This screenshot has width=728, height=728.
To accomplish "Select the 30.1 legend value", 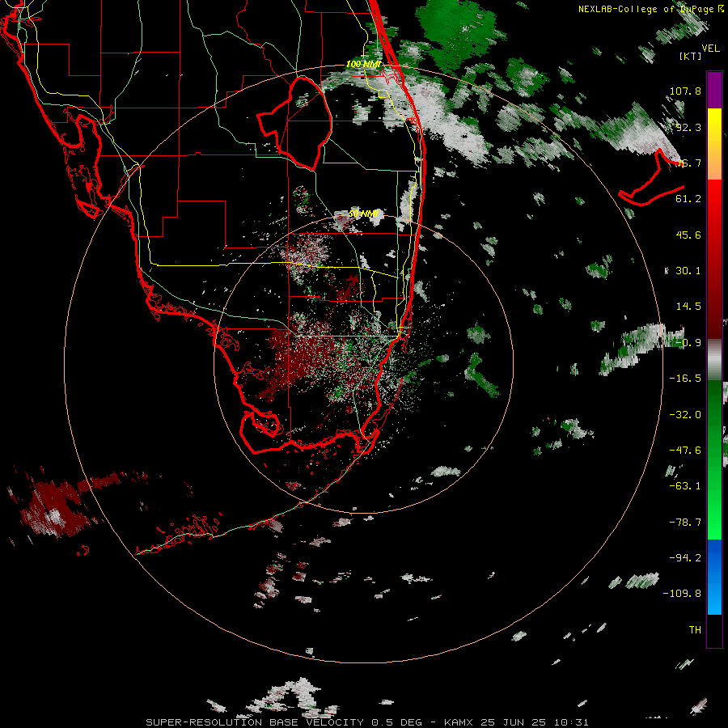I will (688, 271).
